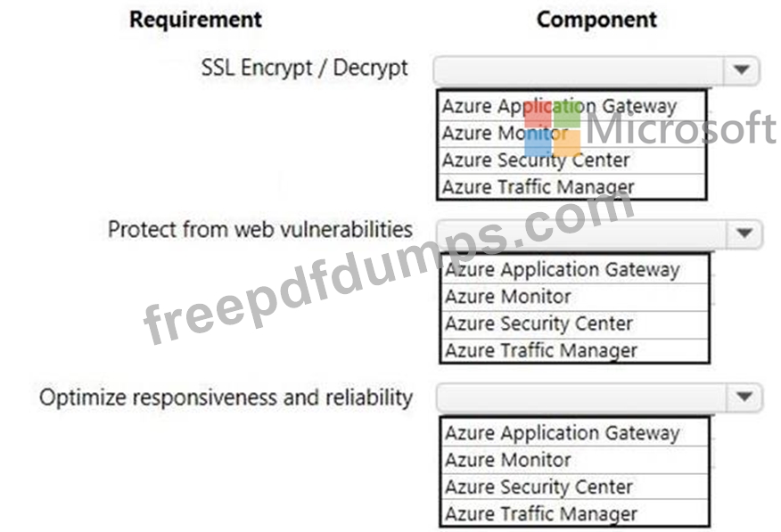Choose Azure Monitor in the SSL list
This screenshot has height=532, width=781.
(571, 134)
